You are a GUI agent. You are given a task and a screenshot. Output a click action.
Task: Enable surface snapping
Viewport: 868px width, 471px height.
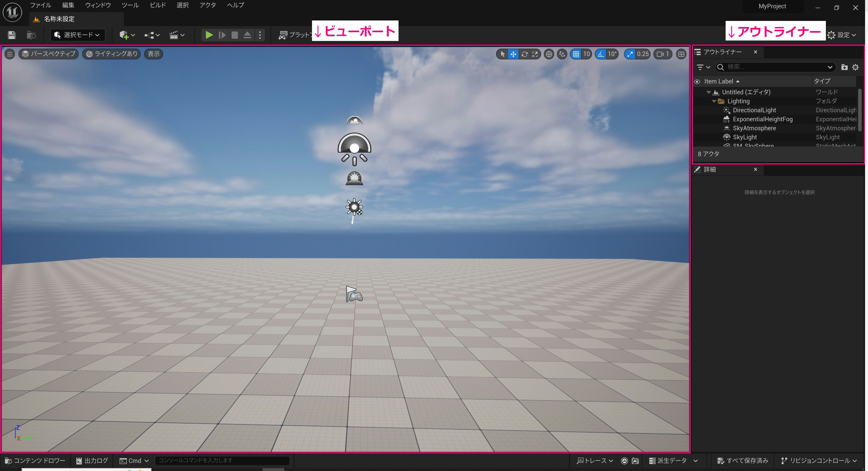click(x=562, y=54)
